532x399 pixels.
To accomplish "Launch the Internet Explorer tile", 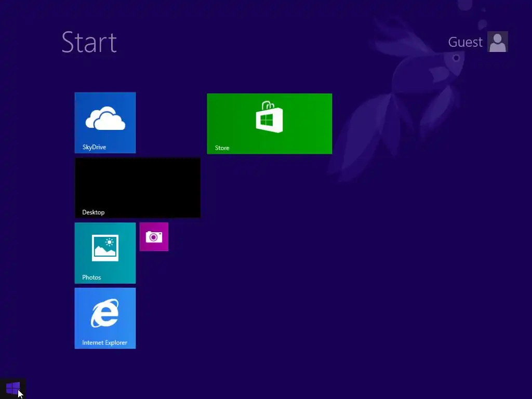I will click(105, 318).
